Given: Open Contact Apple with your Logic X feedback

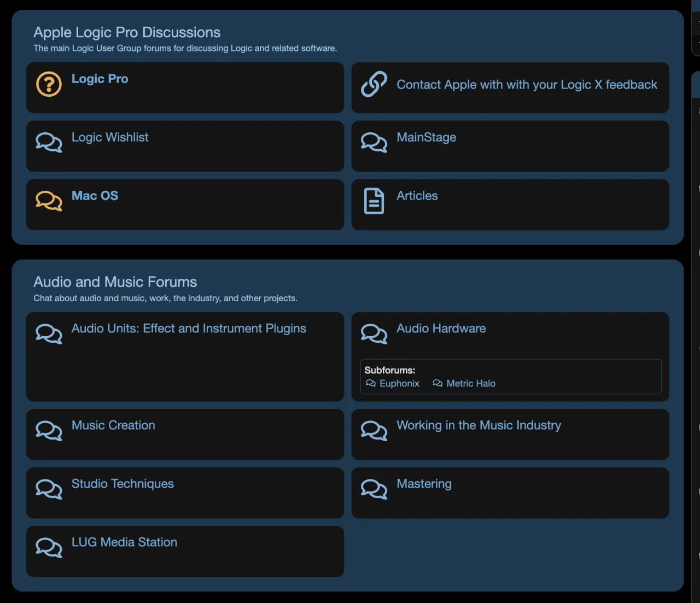Looking at the screenshot, I should click(527, 85).
